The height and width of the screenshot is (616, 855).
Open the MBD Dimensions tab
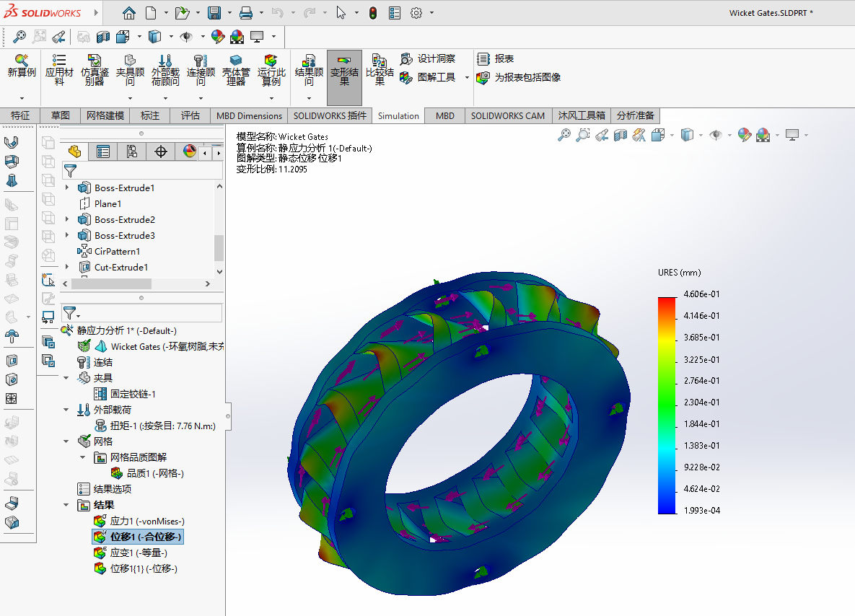click(x=249, y=115)
